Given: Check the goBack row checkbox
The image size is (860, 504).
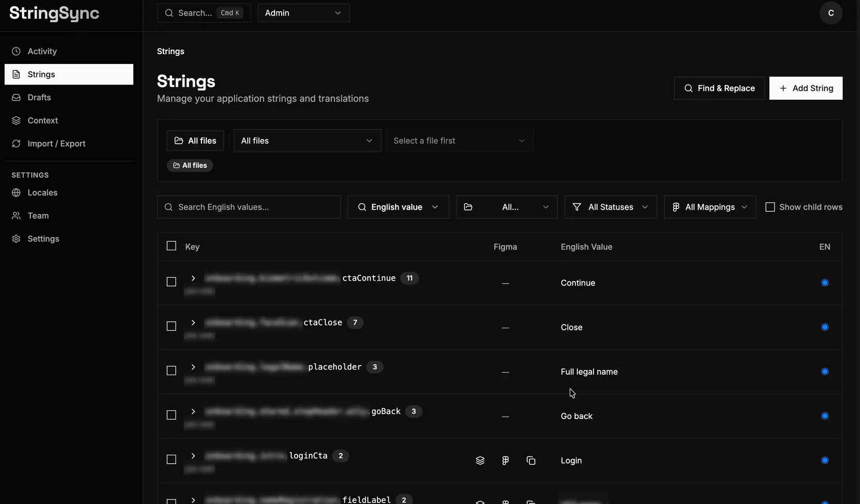Looking at the screenshot, I should (x=171, y=415).
